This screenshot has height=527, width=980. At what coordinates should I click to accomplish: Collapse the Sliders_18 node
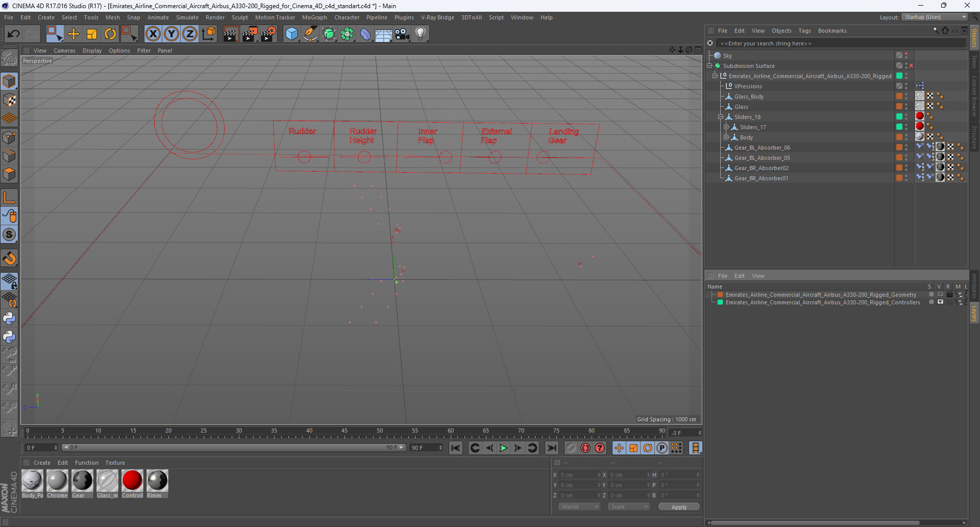point(721,117)
